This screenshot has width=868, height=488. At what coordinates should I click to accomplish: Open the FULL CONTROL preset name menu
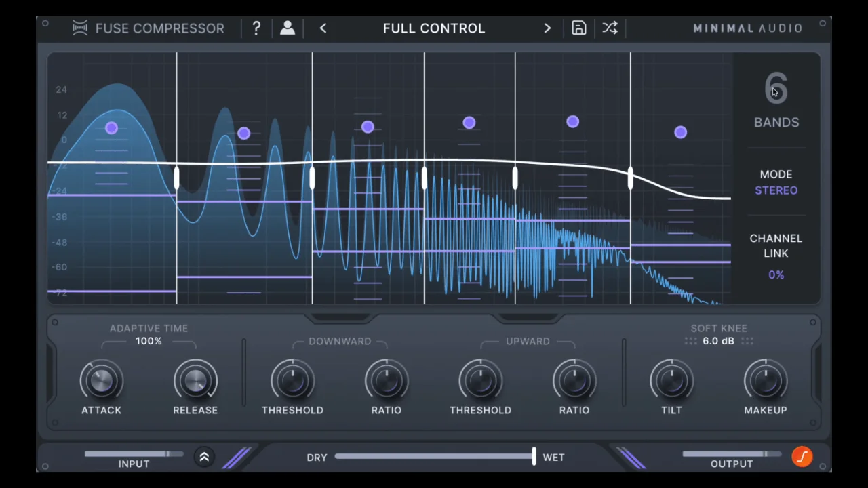[x=434, y=28]
